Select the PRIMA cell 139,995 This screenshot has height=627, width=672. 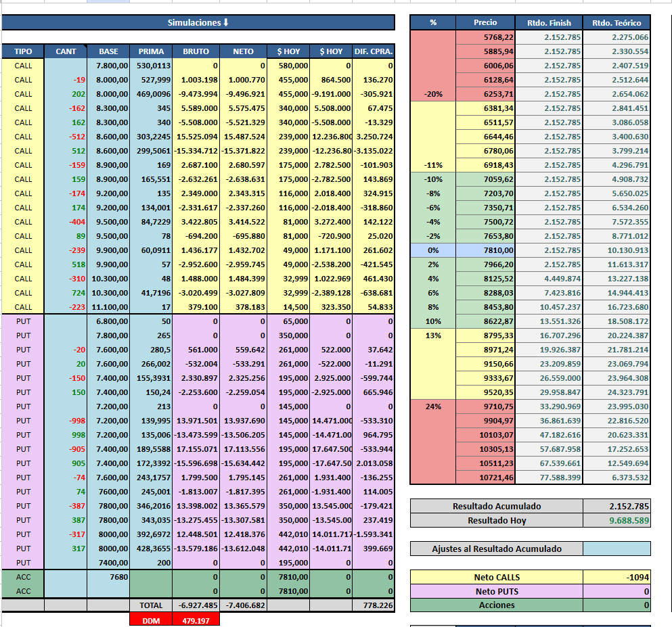[x=151, y=421]
